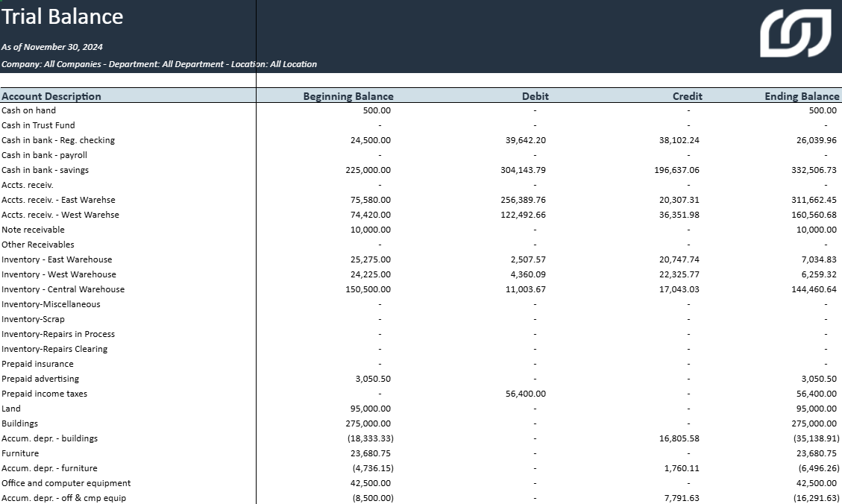Click the Account Description column header
This screenshot has width=842, height=504.
pos(51,96)
